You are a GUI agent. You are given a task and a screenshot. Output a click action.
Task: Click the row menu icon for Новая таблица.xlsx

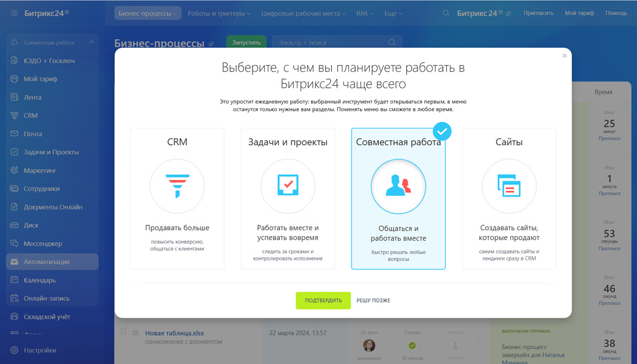click(135, 333)
